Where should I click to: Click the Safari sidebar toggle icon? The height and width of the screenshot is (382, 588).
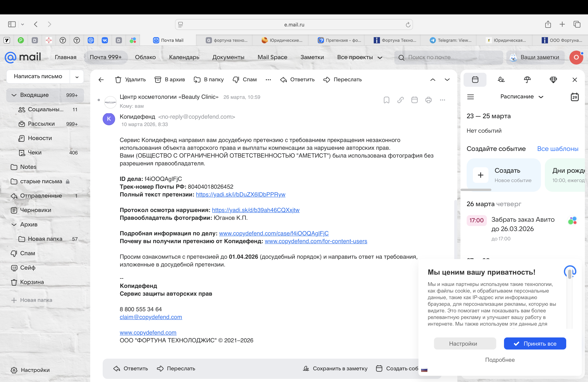(12, 24)
